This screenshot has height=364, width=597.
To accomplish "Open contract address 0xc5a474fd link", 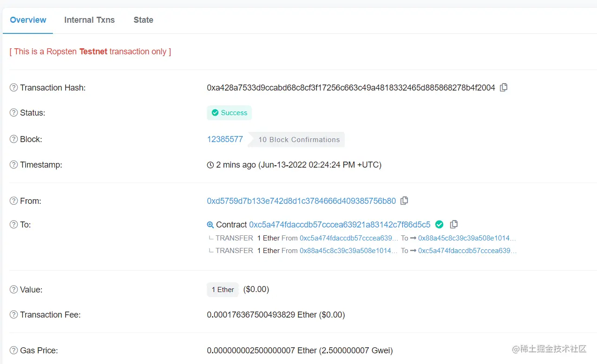I will coord(340,225).
